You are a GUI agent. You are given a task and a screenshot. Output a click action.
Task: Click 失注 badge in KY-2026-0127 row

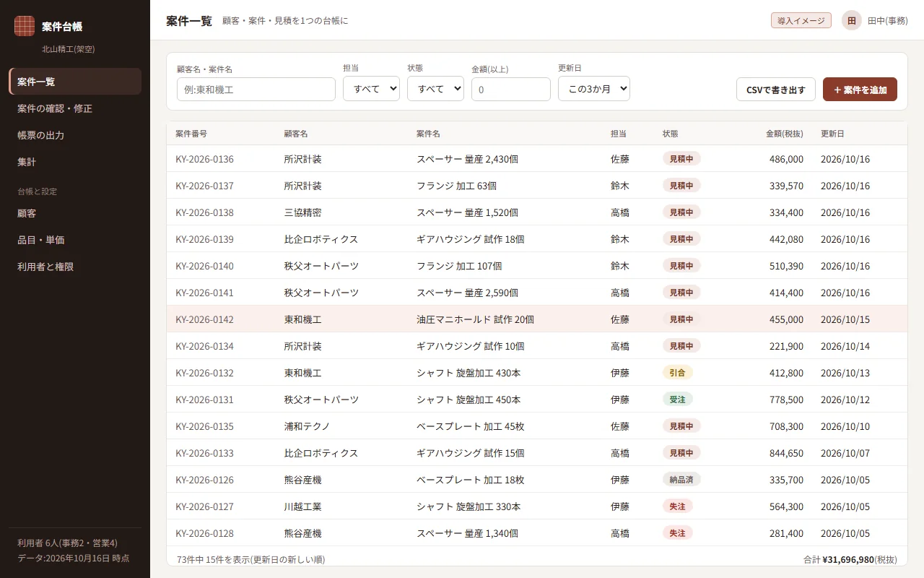coord(678,506)
